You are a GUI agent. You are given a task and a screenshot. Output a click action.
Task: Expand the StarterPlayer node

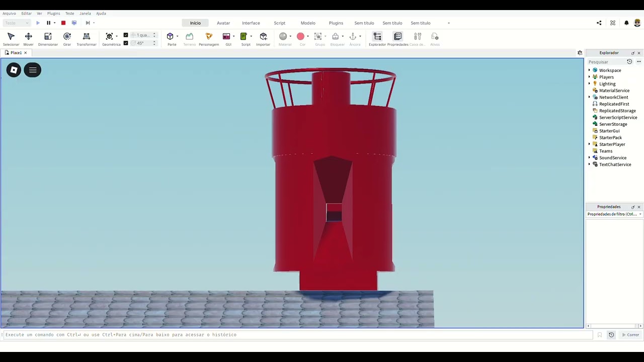(589, 144)
